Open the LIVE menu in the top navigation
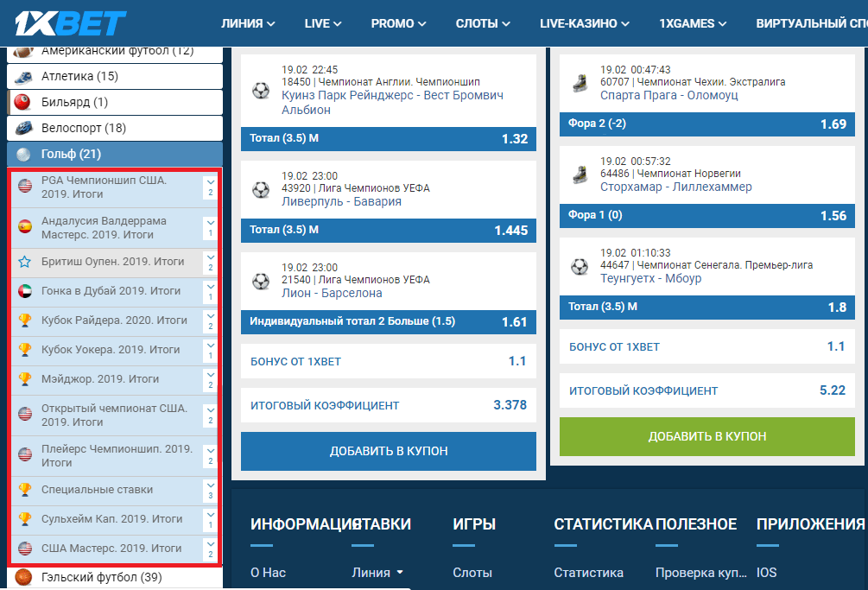 pyautogui.click(x=323, y=24)
